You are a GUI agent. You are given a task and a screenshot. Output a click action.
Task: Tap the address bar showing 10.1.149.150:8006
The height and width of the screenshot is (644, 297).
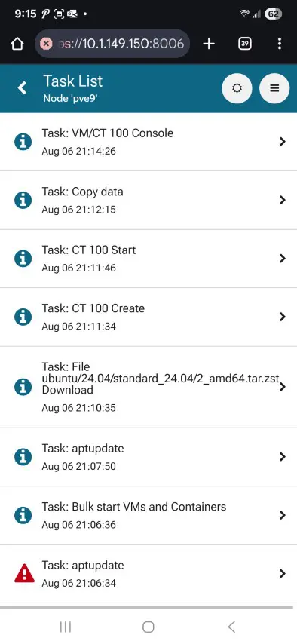(x=112, y=44)
